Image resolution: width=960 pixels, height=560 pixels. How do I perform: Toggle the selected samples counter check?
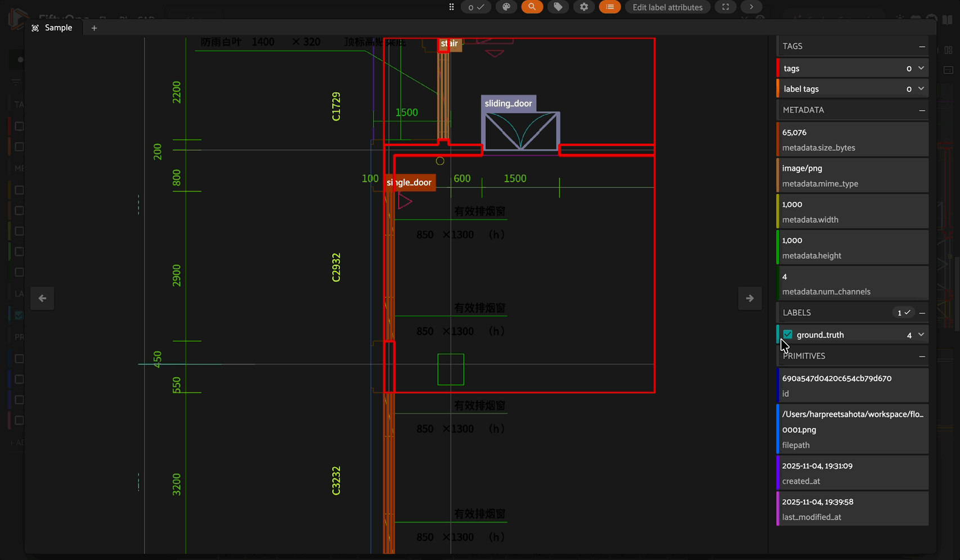(476, 7)
